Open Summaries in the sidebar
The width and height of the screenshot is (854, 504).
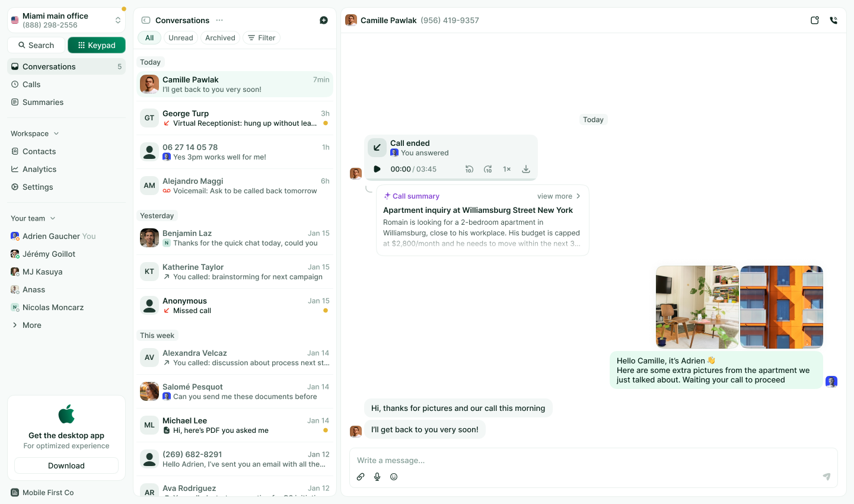66,102
